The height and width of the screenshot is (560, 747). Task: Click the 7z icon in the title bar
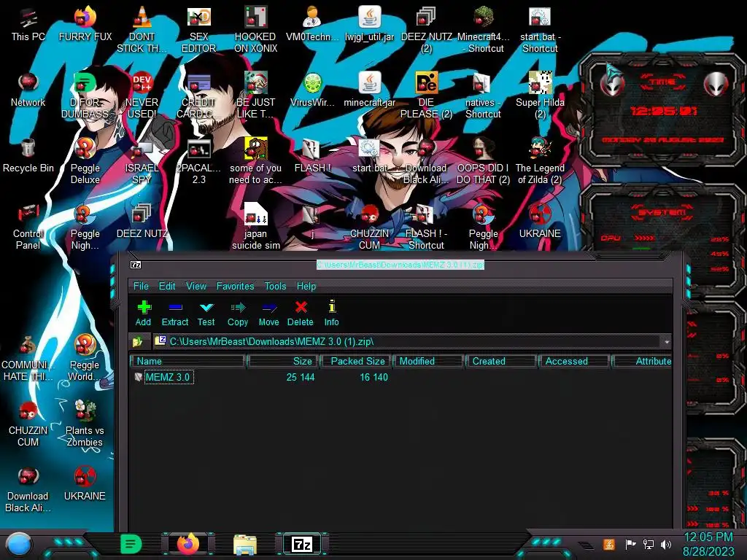pyautogui.click(x=136, y=265)
